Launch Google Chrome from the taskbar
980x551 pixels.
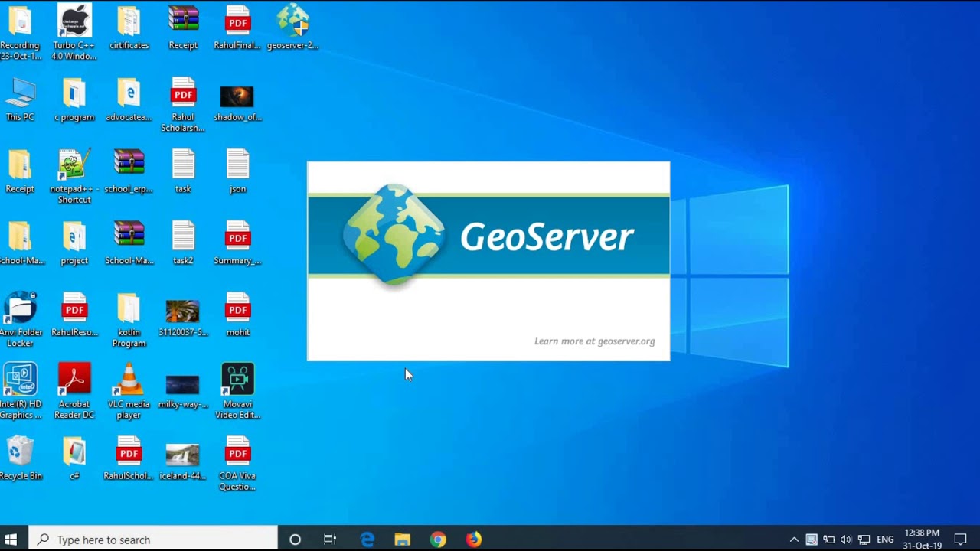438,540
